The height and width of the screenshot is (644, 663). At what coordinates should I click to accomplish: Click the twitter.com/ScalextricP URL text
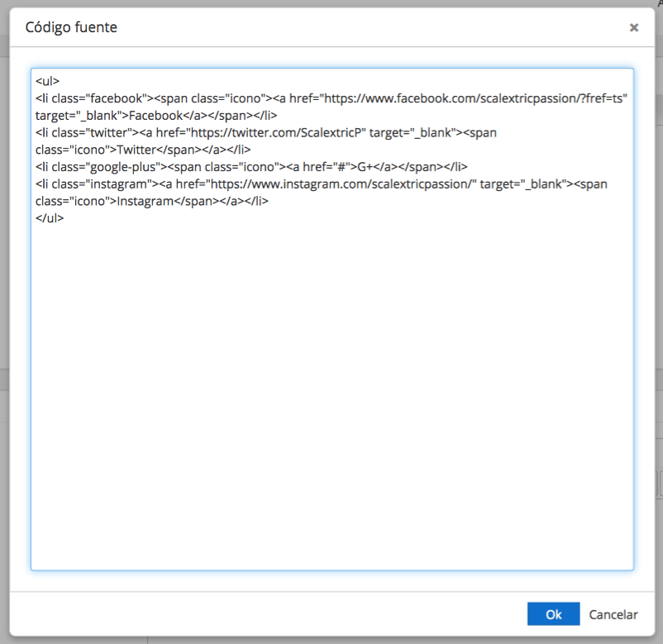coord(276,133)
